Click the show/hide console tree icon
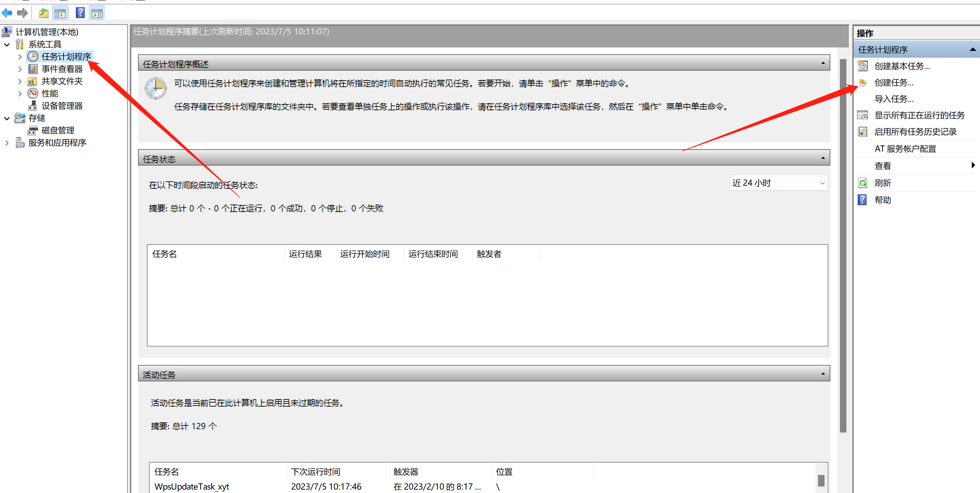The height and width of the screenshot is (493, 980). [60, 13]
